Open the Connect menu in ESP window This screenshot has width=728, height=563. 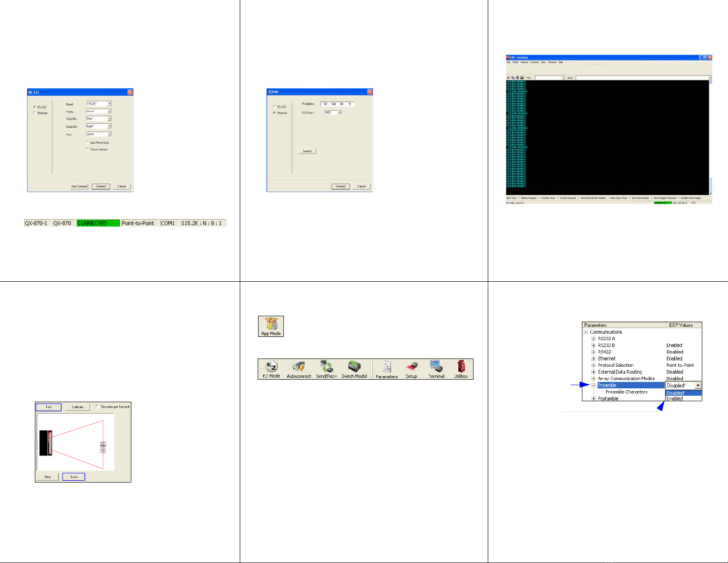coord(535,62)
